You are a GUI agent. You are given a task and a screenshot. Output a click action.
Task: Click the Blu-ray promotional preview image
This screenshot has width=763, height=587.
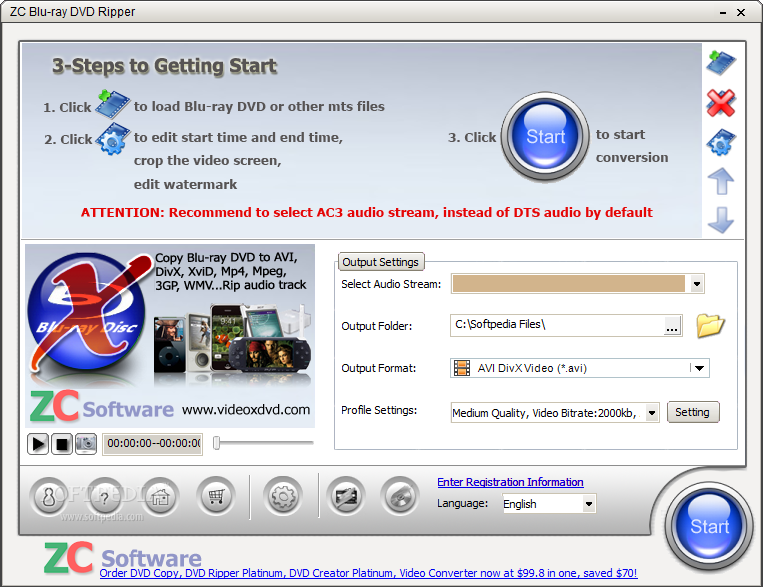[x=170, y=336]
